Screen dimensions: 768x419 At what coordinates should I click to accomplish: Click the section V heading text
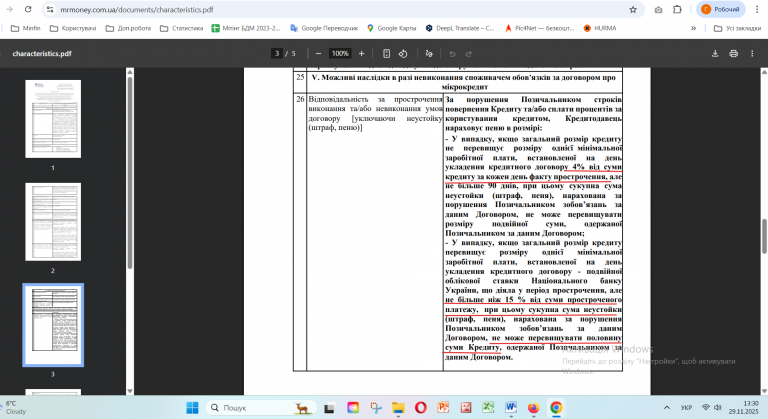[464, 82]
